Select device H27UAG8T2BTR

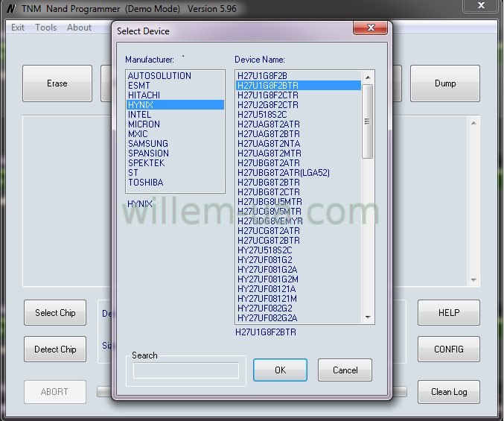[x=299, y=134]
